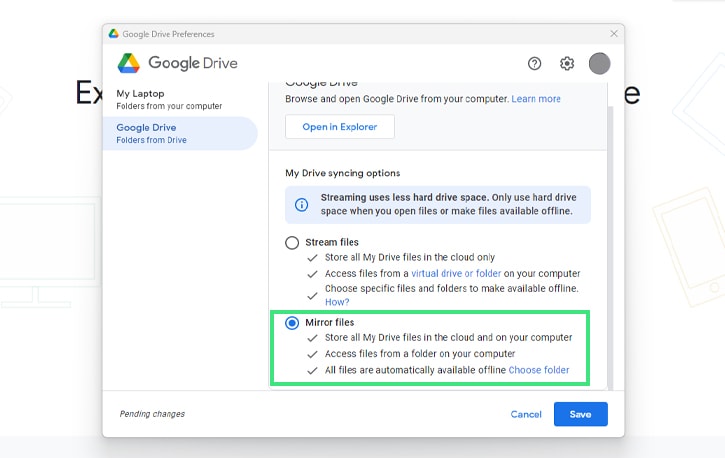The width and height of the screenshot is (725, 458).
Task: Open settings via the gear icon
Action: point(567,63)
